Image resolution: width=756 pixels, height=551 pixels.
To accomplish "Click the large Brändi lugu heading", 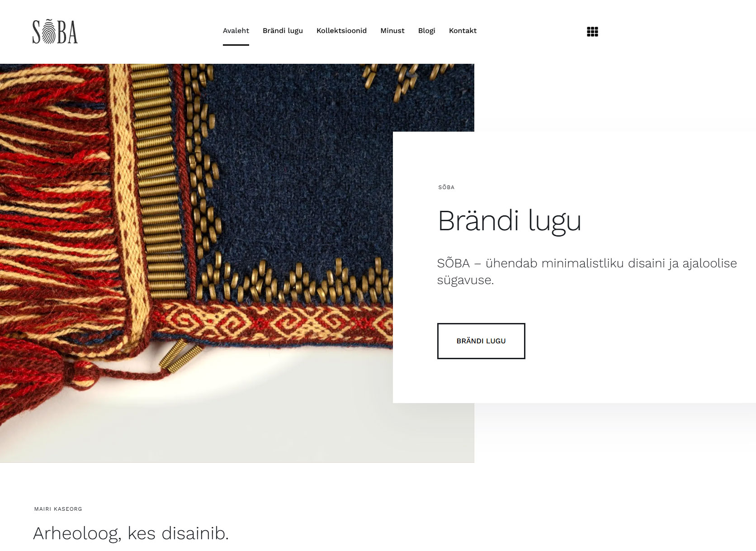I will coord(510,221).
